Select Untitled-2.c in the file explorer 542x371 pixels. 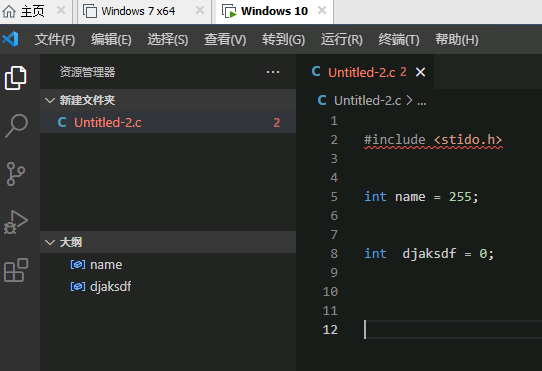click(168, 122)
